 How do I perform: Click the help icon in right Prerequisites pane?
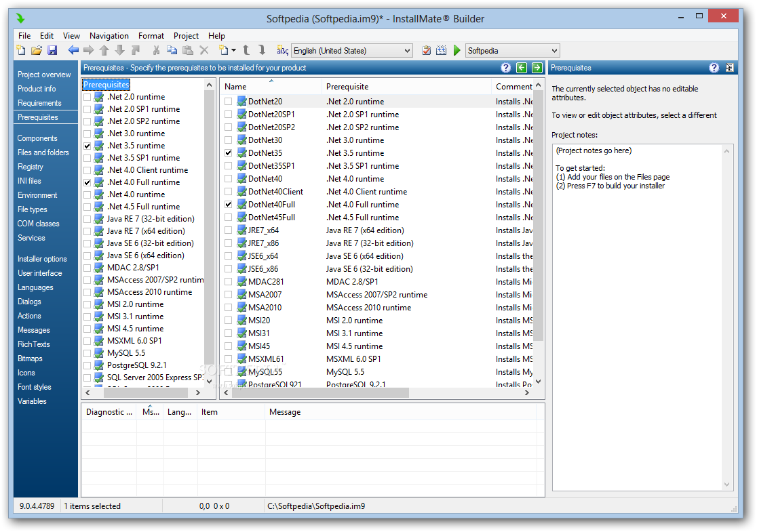pyautogui.click(x=714, y=68)
